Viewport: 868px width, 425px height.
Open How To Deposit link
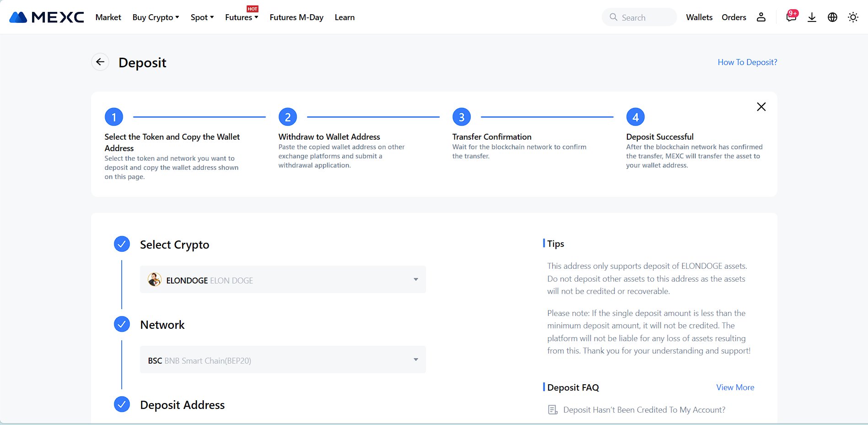click(747, 62)
